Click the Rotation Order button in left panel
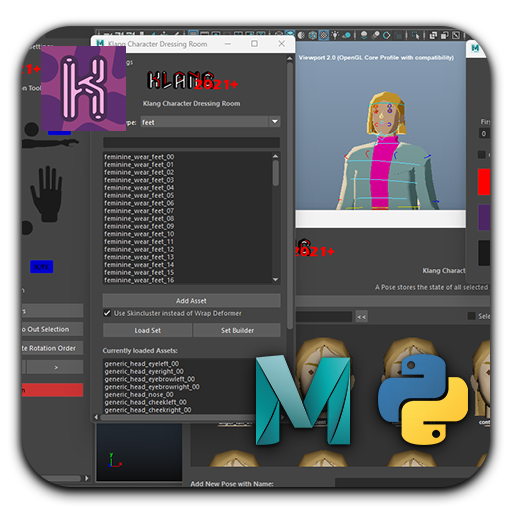The image size is (512, 512). (52, 348)
